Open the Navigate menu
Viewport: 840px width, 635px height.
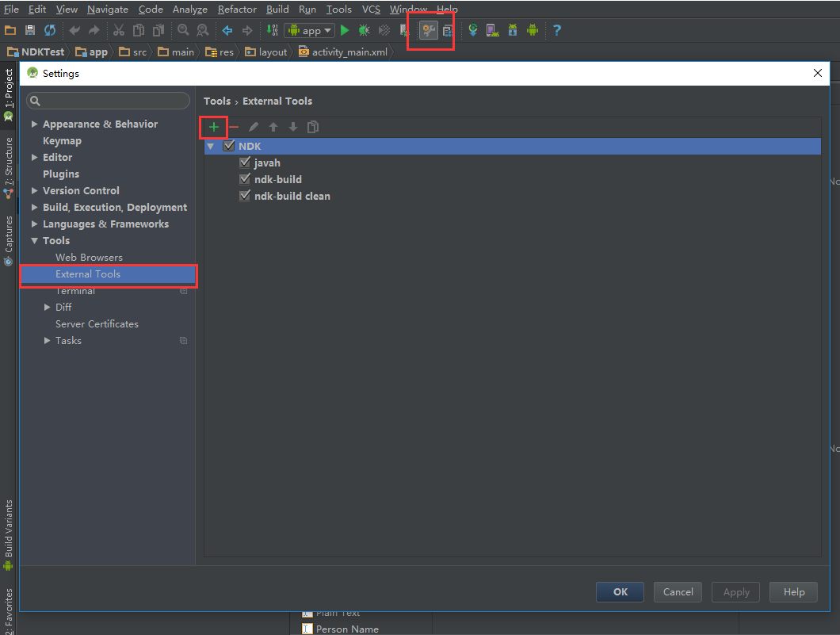(x=108, y=9)
